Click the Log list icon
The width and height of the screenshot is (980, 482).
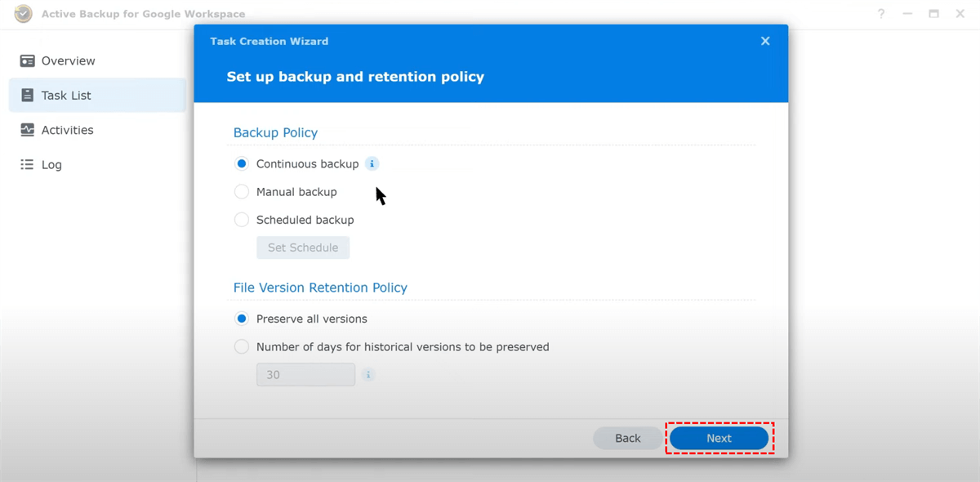pos(28,165)
